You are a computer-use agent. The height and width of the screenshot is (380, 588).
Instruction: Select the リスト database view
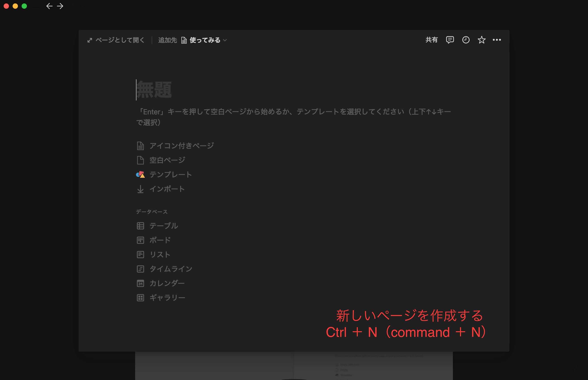pos(160,254)
